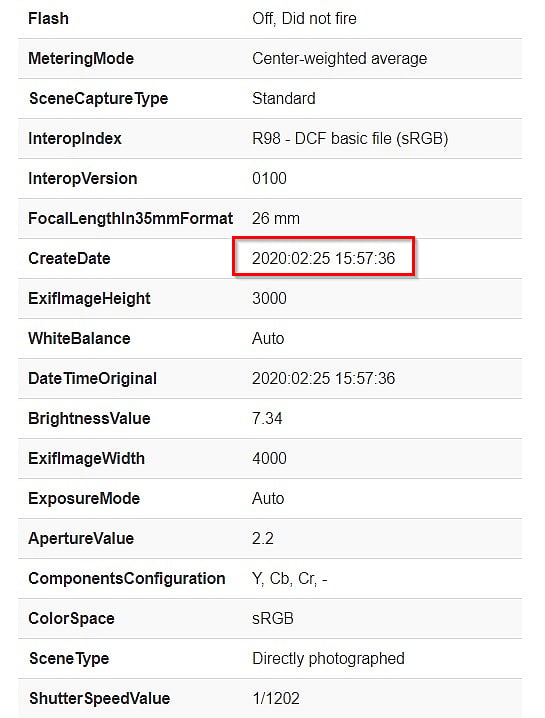Select the Flash row label

coord(49,18)
